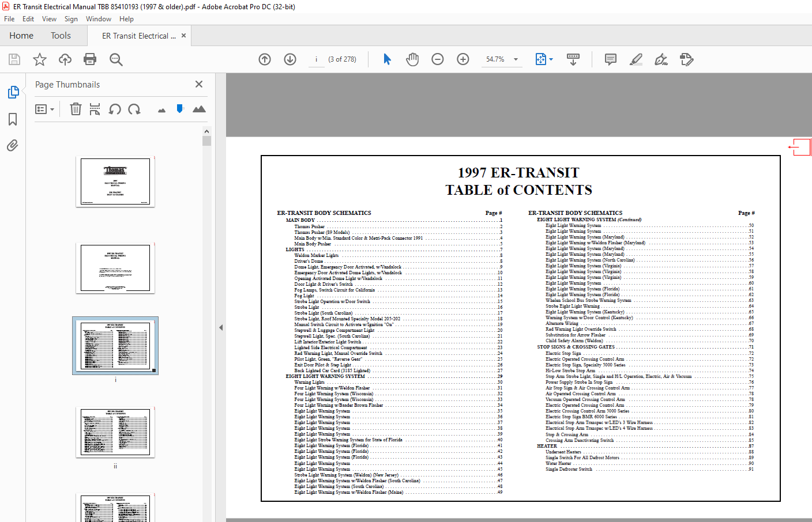Open the sign document pen tool
This screenshot has width=812, height=522.
661,59
